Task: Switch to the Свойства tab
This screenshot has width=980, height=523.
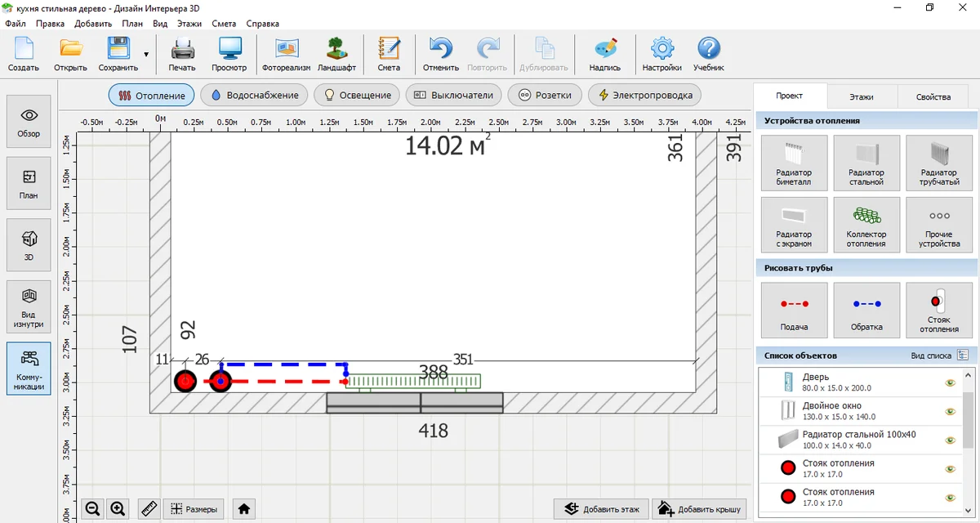Action: [x=933, y=96]
